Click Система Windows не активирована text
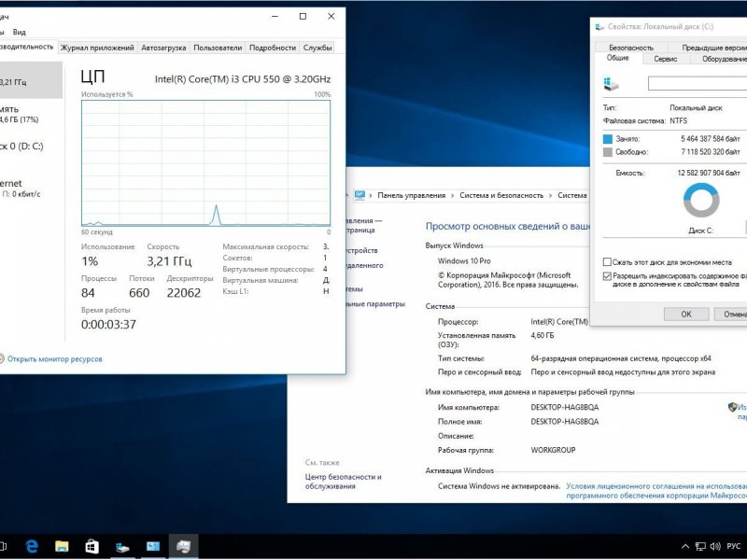Screen dimensions: 747x560 coord(499,486)
